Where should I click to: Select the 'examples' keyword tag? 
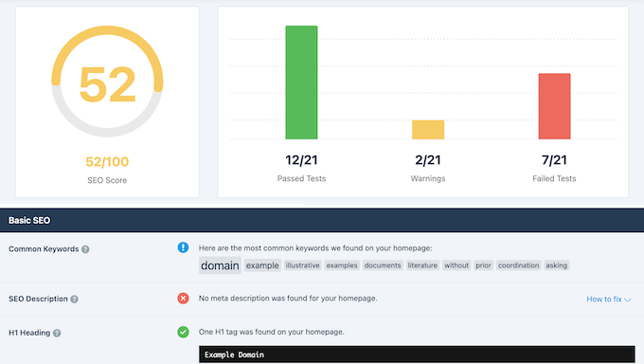pyautogui.click(x=342, y=265)
